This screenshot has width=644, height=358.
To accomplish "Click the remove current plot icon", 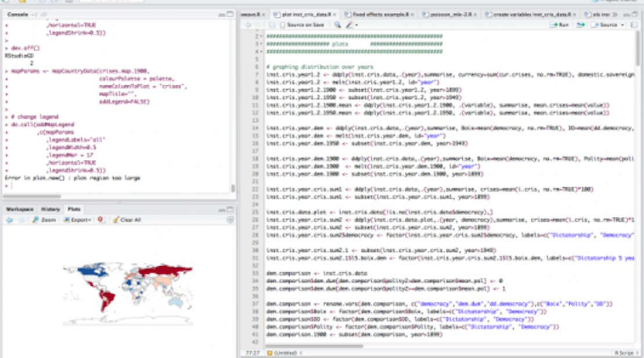I will pyautogui.click(x=100, y=220).
